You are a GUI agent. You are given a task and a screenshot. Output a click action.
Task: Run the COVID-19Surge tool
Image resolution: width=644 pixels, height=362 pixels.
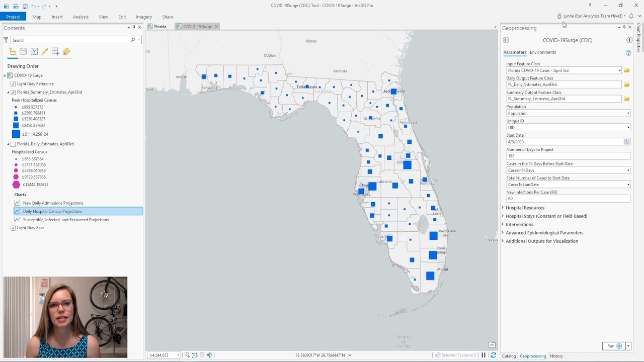(614, 346)
